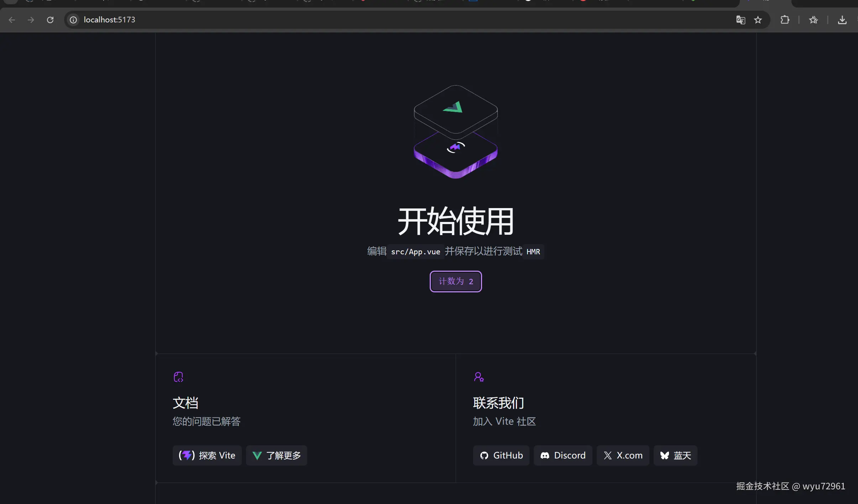Click the 计数为 2 counter button
The height and width of the screenshot is (504, 858).
click(456, 281)
